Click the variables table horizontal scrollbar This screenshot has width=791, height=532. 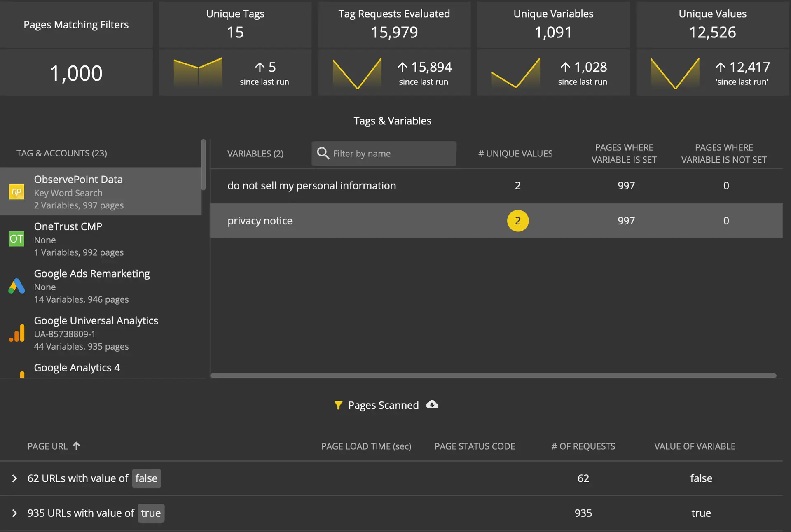point(493,376)
